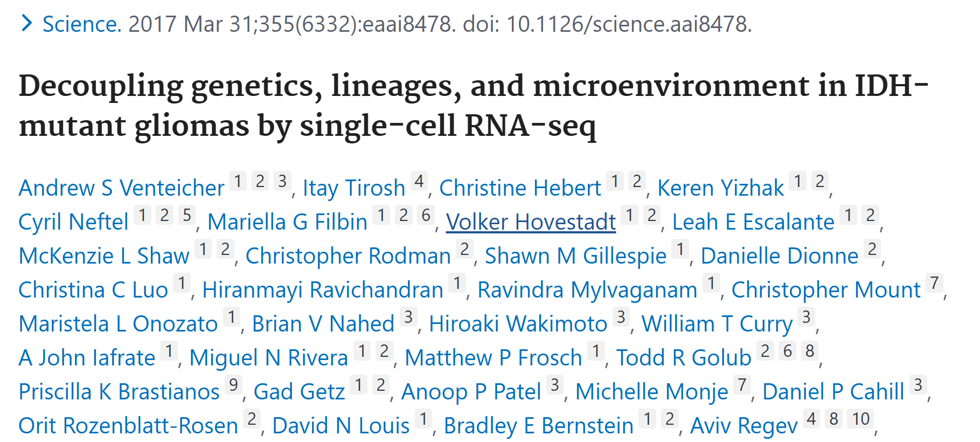Screen dimensions: 980x442
Task: Click affiliation 10 after Aviv Regev
Action: (861, 419)
